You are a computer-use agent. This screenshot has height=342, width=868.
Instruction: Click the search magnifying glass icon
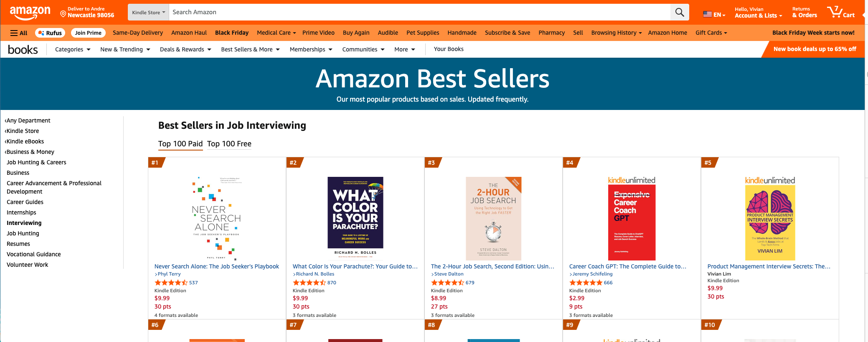680,12
